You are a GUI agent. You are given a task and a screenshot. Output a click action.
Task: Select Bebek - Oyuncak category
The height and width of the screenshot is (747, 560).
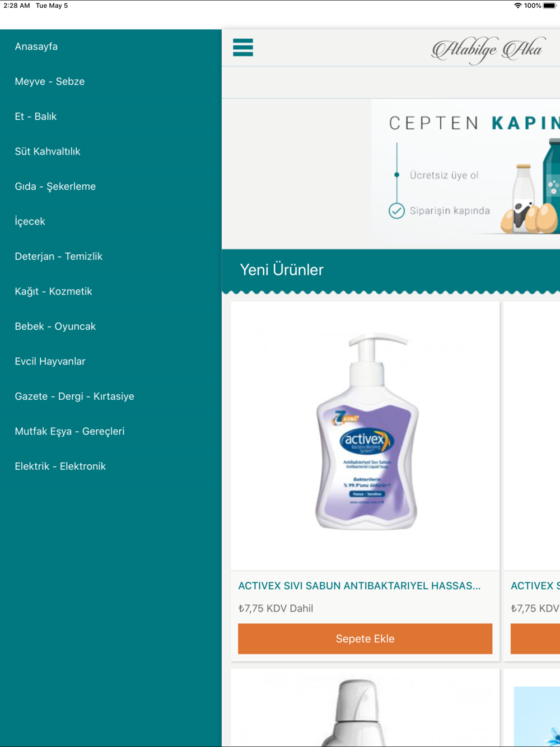click(x=111, y=326)
